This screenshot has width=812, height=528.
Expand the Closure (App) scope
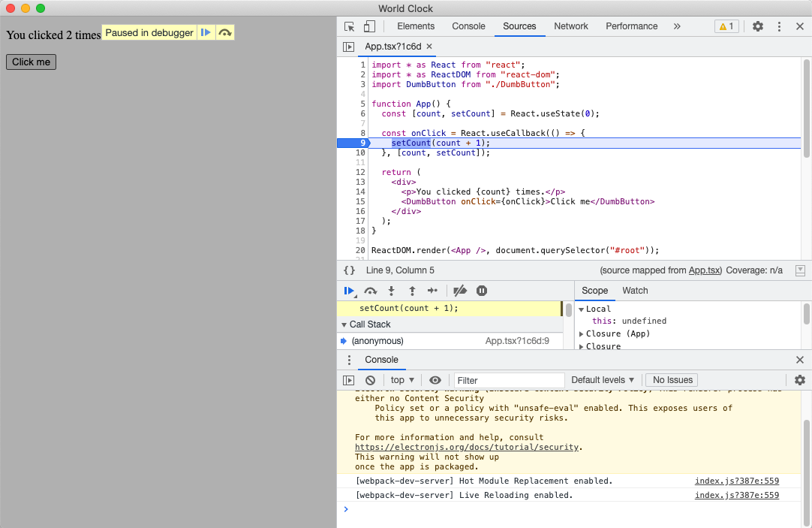617,333
